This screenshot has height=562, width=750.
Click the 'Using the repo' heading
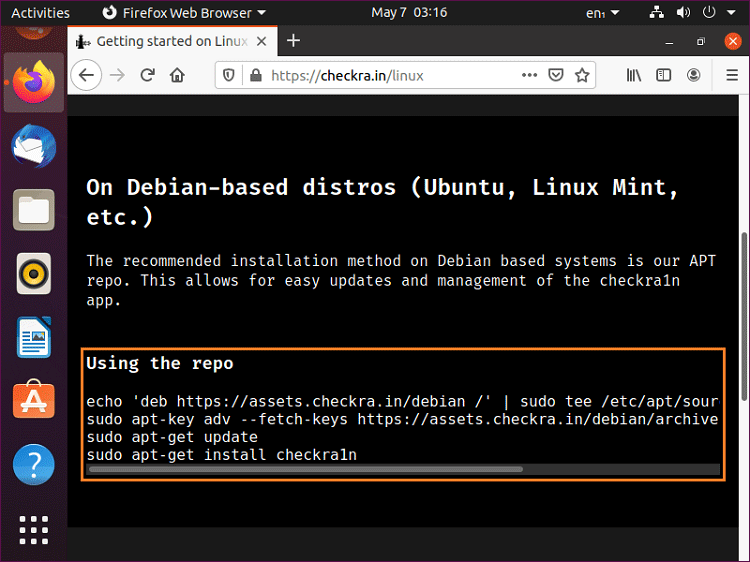pos(160,364)
